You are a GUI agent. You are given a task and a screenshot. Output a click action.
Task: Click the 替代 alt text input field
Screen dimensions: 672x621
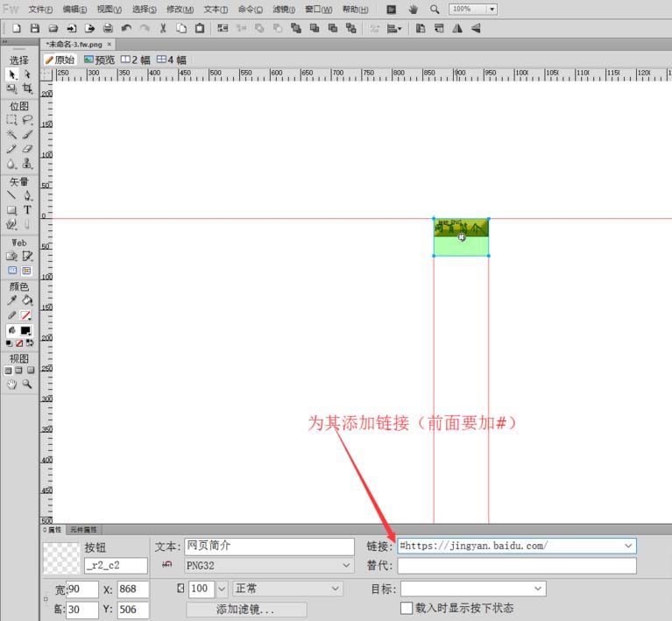point(516,566)
